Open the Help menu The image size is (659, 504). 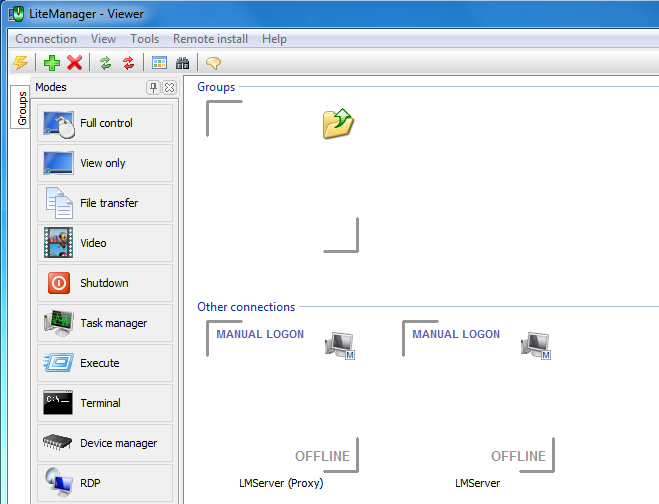pos(274,39)
